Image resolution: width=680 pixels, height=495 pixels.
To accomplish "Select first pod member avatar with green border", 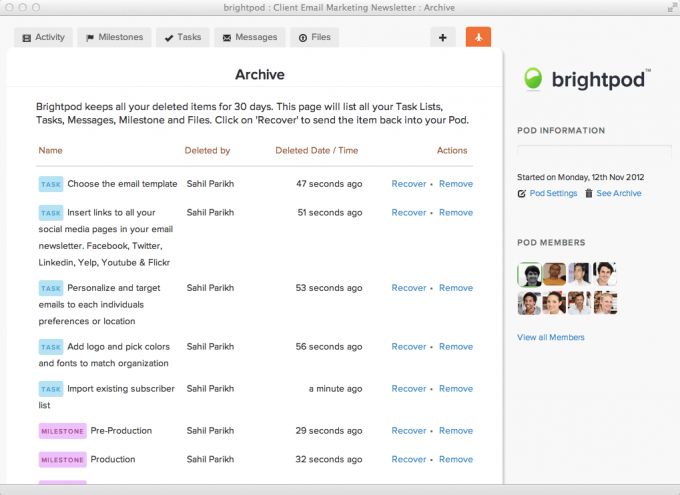I will coord(530,274).
